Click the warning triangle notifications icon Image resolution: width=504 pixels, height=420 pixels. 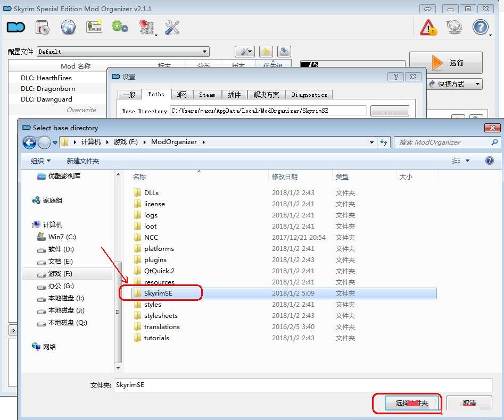(428, 28)
